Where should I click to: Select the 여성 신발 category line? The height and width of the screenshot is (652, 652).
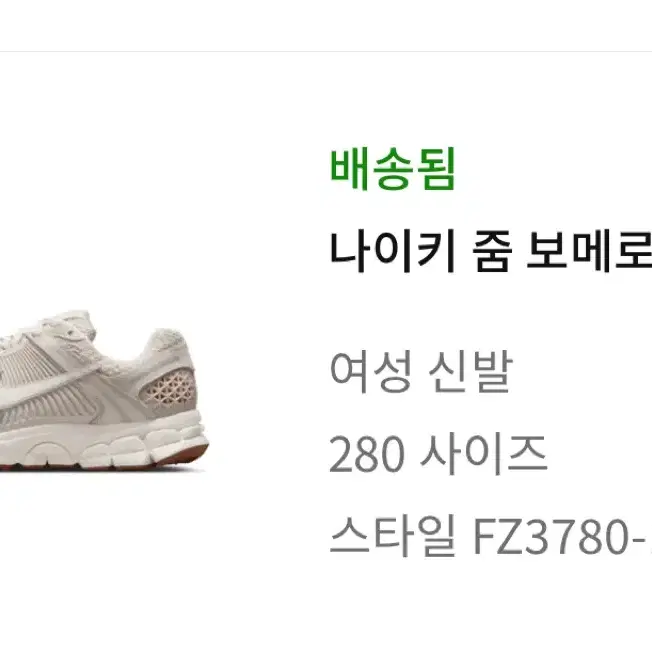click(421, 371)
